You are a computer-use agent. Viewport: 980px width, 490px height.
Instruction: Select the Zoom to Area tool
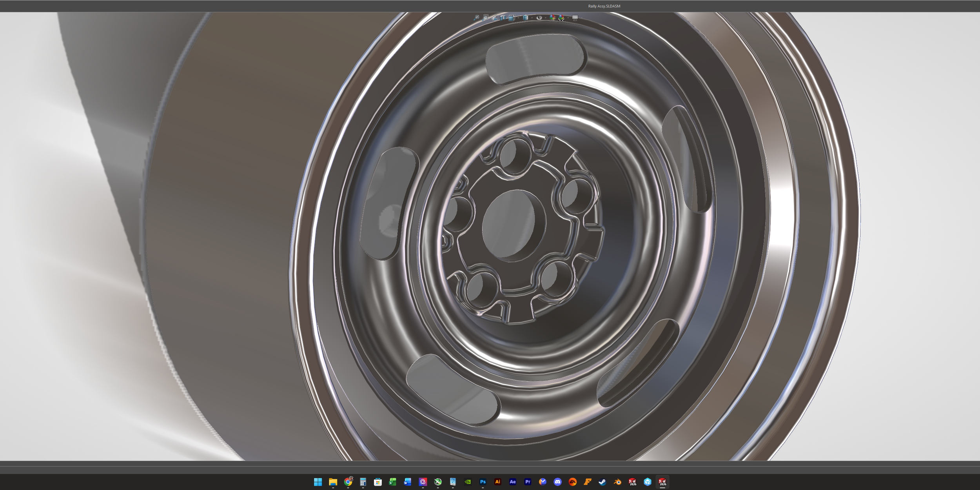click(x=486, y=18)
